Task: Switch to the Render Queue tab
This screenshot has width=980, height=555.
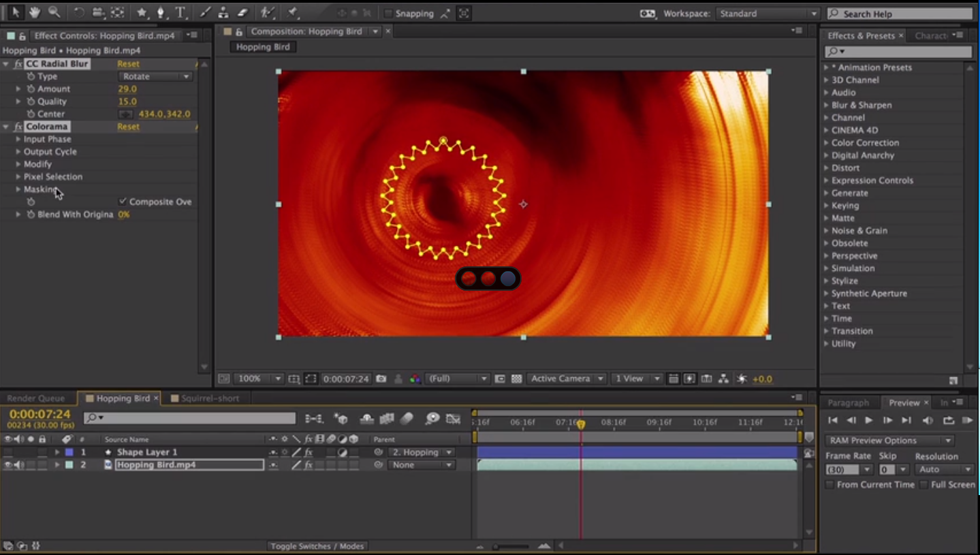Action: [36, 398]
